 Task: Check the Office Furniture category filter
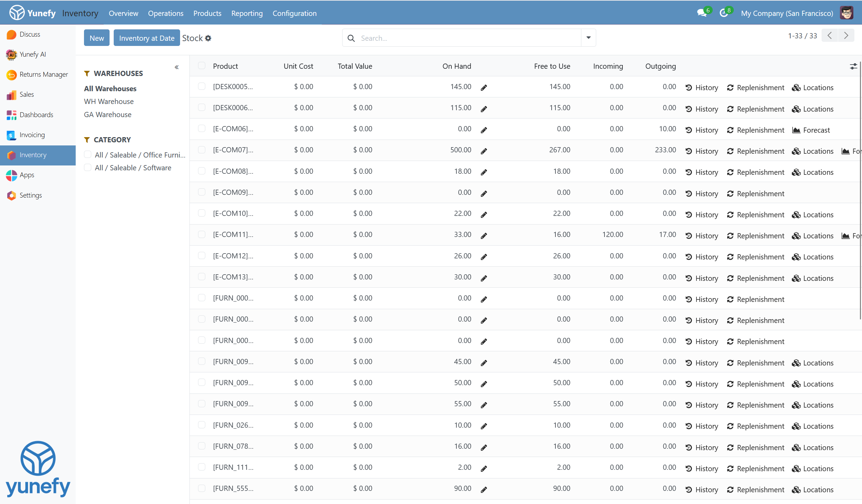pyautogui.click(x=88, y=154)
